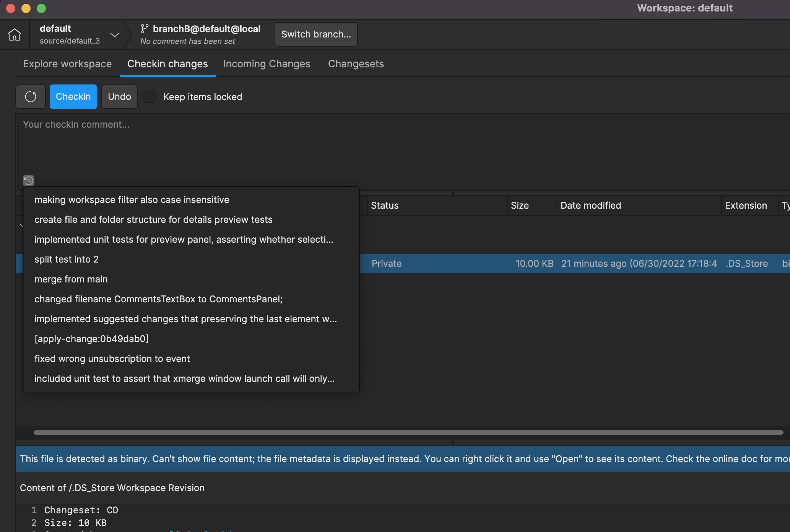Switch to the Incoming Changes tab
The image size is (790, 532).
pos(267,64)
